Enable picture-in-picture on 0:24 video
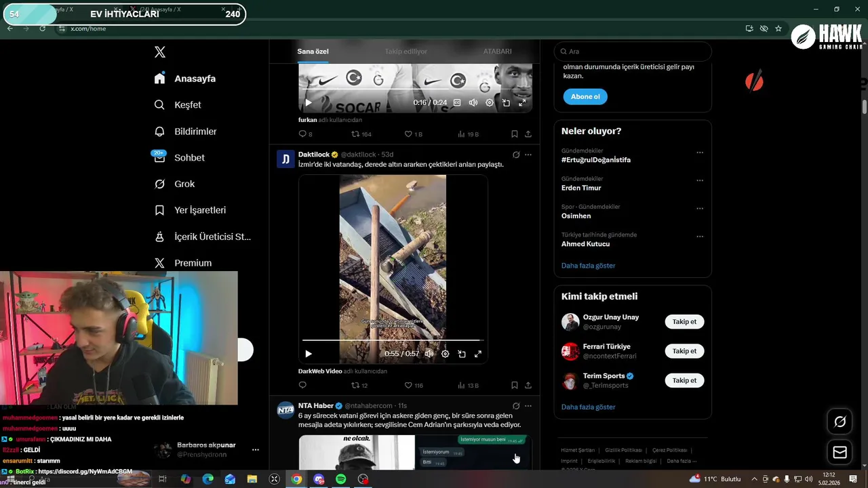The height and width of the screenshot is (488, 868). click(x=506, y=103)
